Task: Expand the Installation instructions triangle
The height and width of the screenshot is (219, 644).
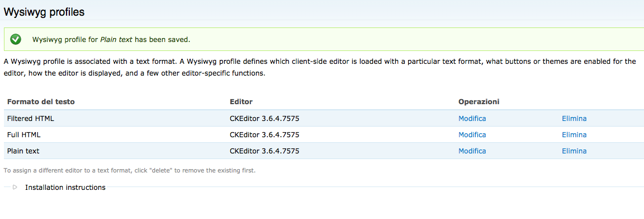Action: point(15,187)
